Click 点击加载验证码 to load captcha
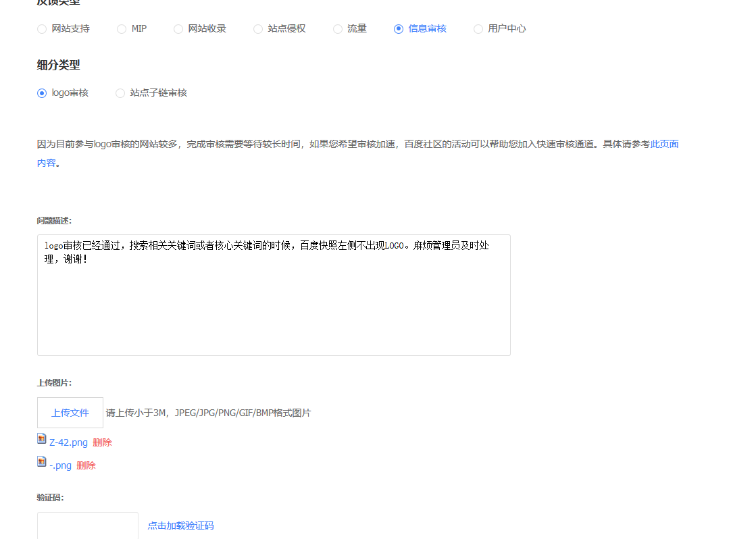This screenshot has height=539, width=756. (180, 525)
